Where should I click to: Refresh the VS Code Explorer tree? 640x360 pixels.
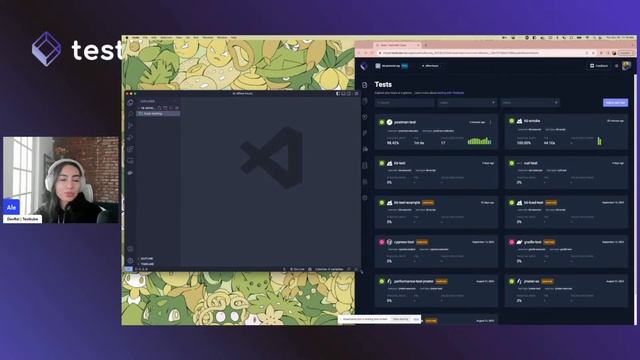(171, 108)
